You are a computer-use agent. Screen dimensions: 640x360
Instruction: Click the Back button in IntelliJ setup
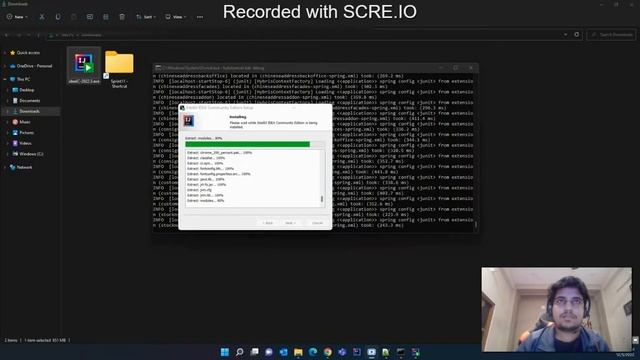[x=268, y=223]
